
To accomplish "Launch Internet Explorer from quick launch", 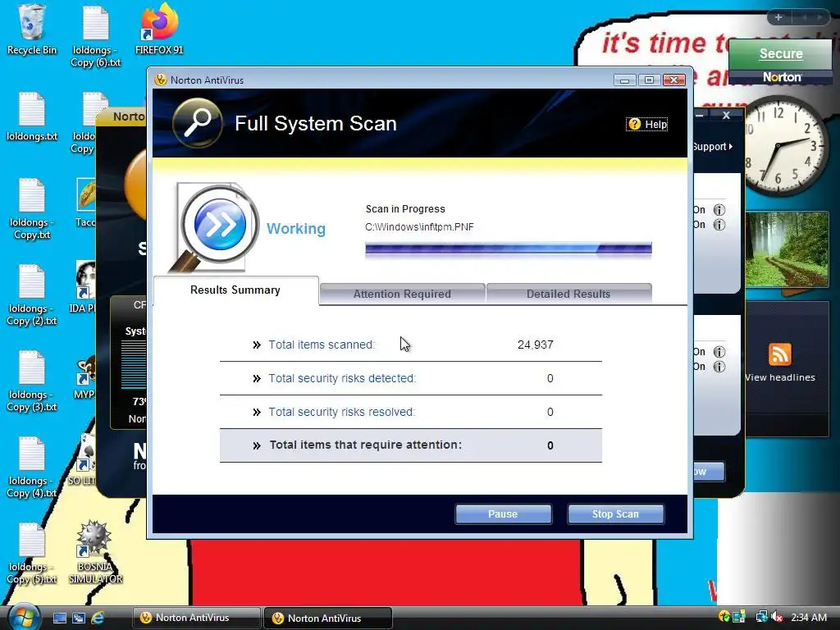I will (98, 618).
